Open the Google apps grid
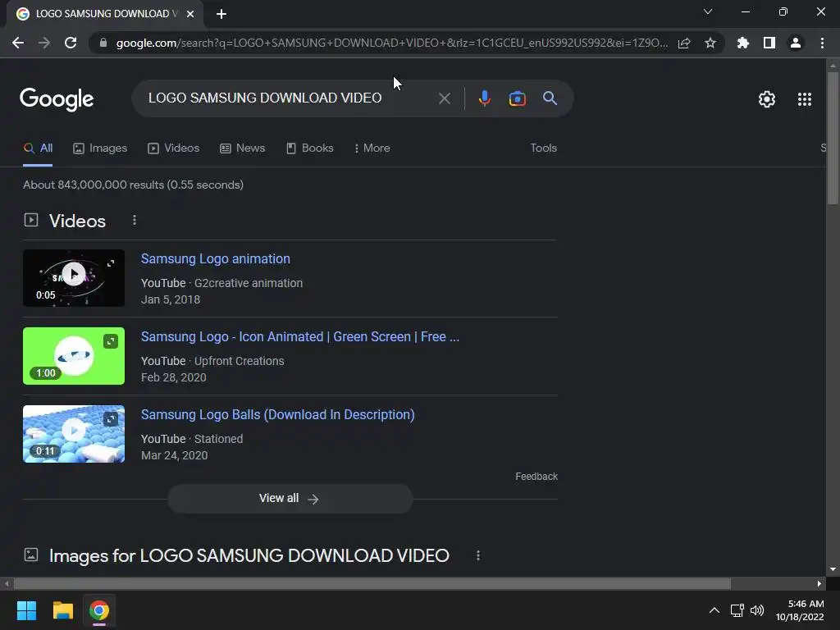Screen dimensions: 840x630 tap(805, 99)
